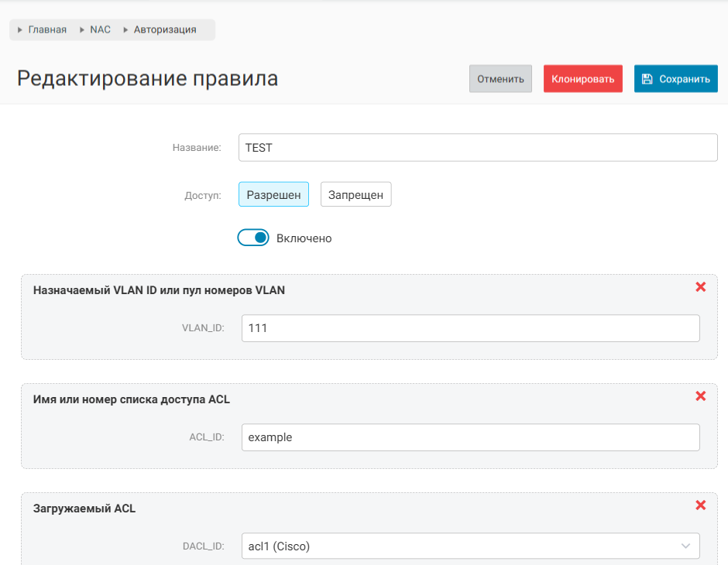Viewport: 728px width, 565px height.
Task: Delete the Загружаемый ACL section with red X
Action: [x=701, y=505]
